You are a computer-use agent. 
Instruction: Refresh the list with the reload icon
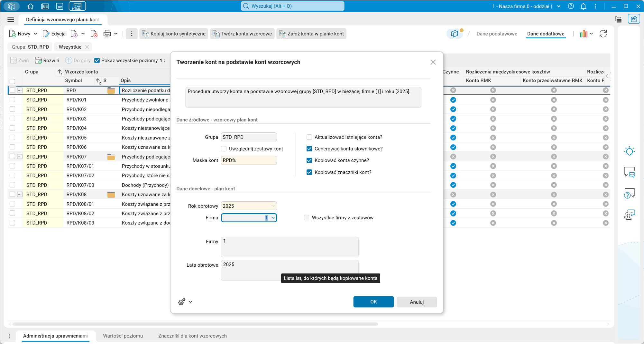click(603, 34)
